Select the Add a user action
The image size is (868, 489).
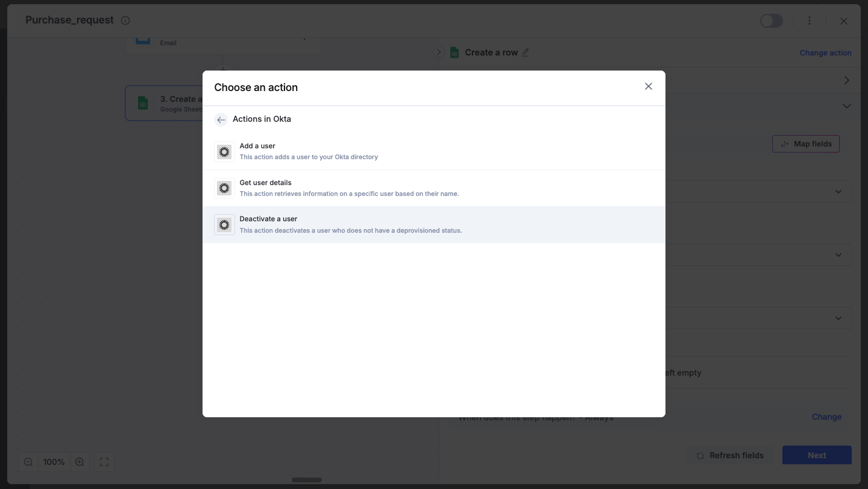tap(434, 151)
